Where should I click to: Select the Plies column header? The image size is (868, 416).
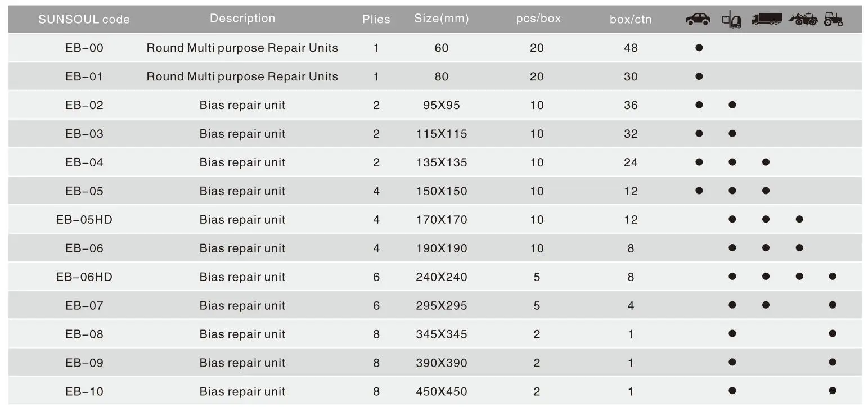coord(376,20)
